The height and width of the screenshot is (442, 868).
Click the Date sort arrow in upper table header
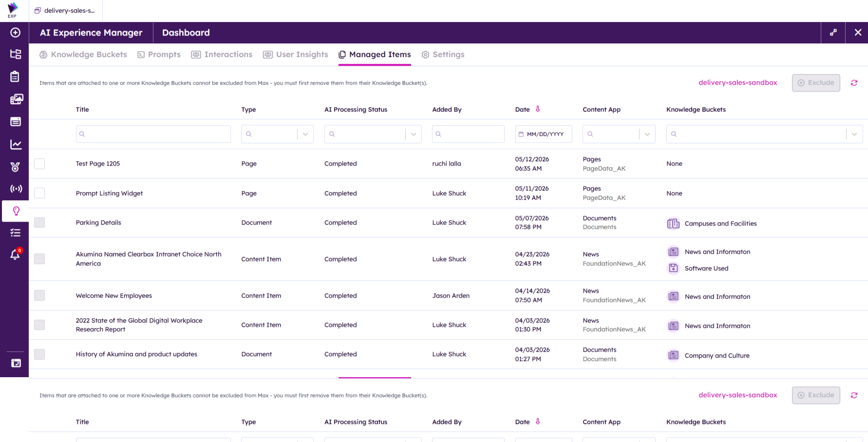click(538, 109)
